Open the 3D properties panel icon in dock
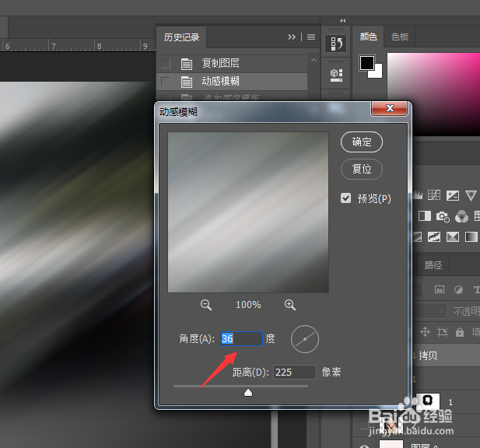Image resolution: width=480 pixels, height=448 pixels. 336,75
